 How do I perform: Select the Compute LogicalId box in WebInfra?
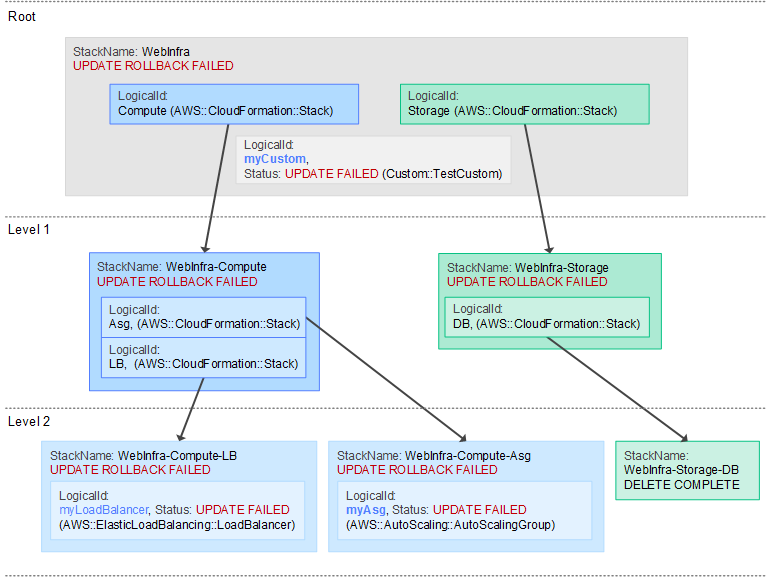click(233, 103)
